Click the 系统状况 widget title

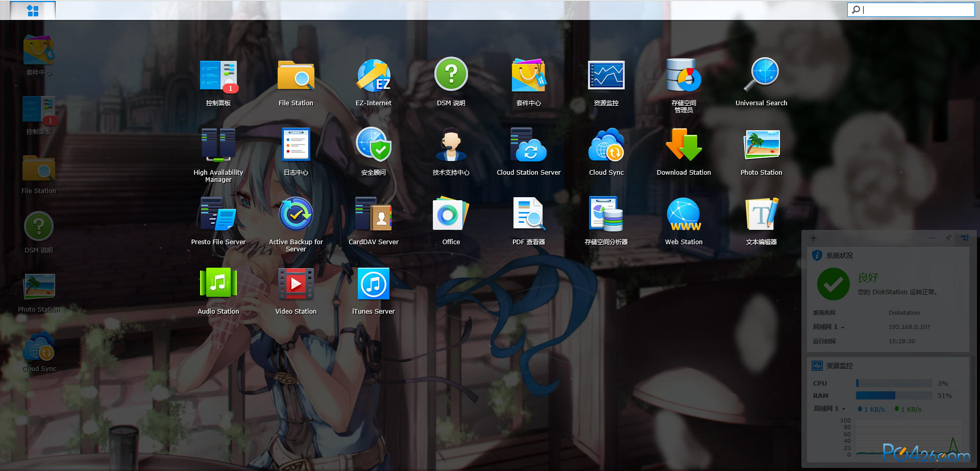(x=839, y=255)
